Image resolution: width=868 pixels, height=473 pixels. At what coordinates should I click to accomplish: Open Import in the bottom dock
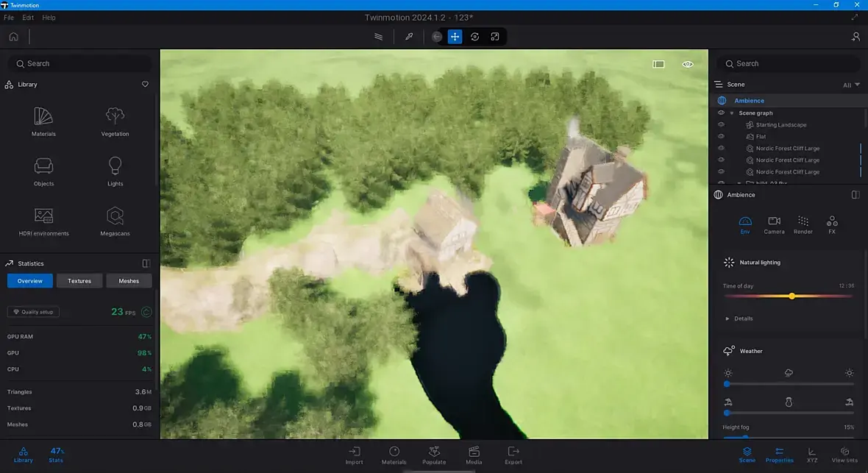[355, 455]
